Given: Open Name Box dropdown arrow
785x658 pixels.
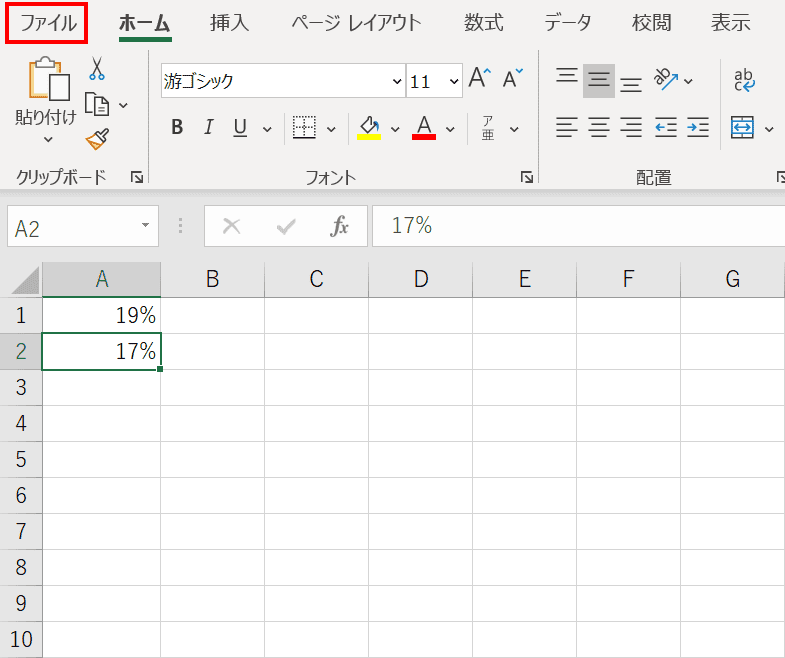Looking at the screenshot, I should click(145, 225).
